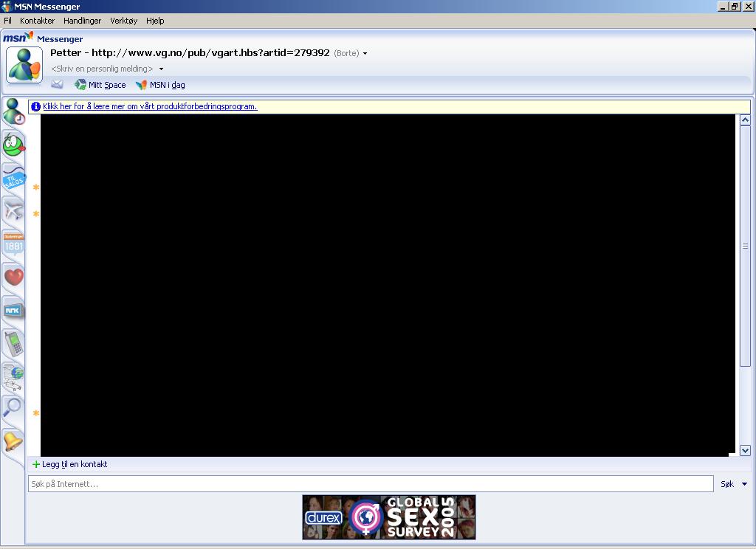Viewport: 756px width, 549px height.
Task: Open the magnifying glass search tab
Action: [x=13, y=409]
